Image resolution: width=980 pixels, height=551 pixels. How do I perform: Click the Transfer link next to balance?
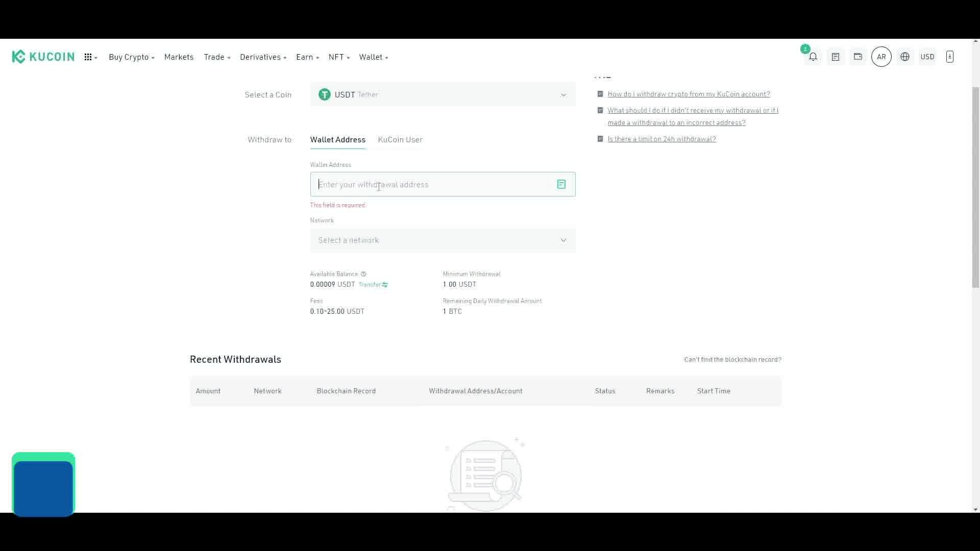click(x=373, y=285)
